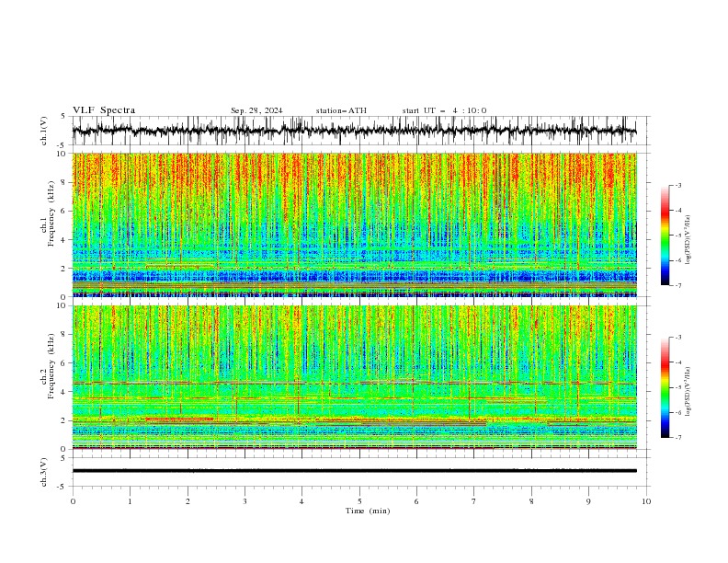Viewport: 728px width, 563px height.
Task: Select the ch.1 "Frequency (kHz)" axis label
Action: tap(52, 213)
